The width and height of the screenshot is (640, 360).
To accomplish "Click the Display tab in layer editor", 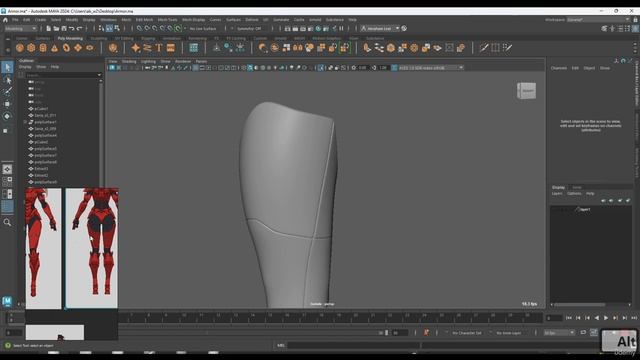I will click(x=558, y=187).
